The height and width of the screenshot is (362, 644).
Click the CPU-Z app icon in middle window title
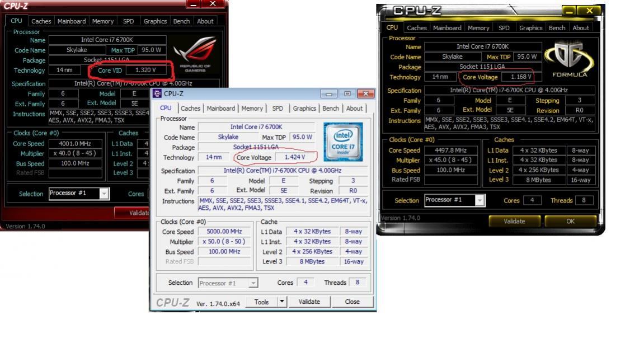pyautogui.click(x=157, y=93)
